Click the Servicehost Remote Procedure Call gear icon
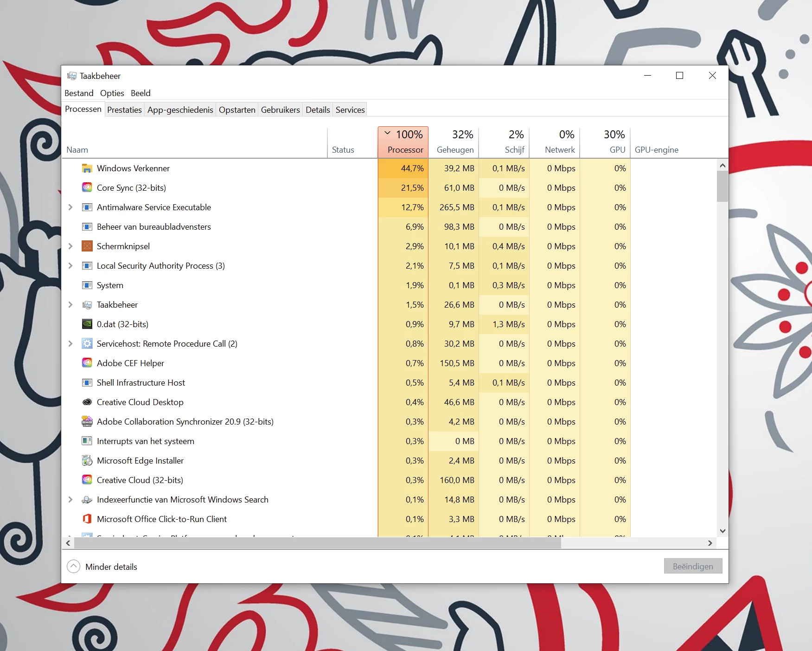This screenshot has width=812, height=651. click(x=87, y=344)
